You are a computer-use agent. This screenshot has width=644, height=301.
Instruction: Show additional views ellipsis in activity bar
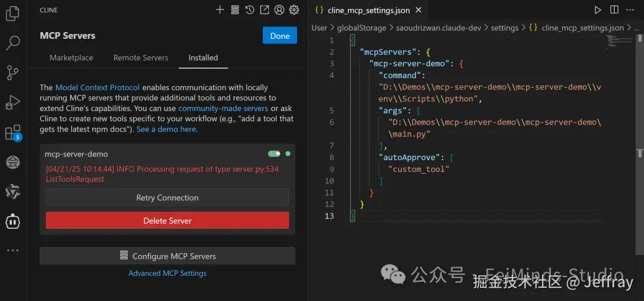pos(13,250)
